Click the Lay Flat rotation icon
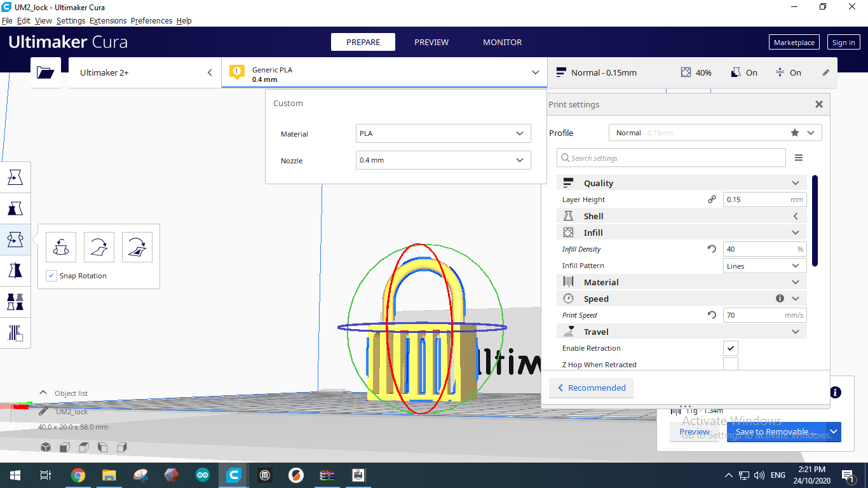The height and width of the screenshot is (488, 868). pyautogui.click(x=99, y=247)
